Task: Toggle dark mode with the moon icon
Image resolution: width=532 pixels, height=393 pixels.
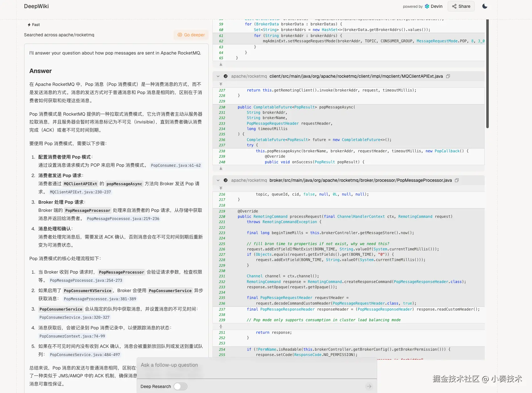Action: point(485,6)
